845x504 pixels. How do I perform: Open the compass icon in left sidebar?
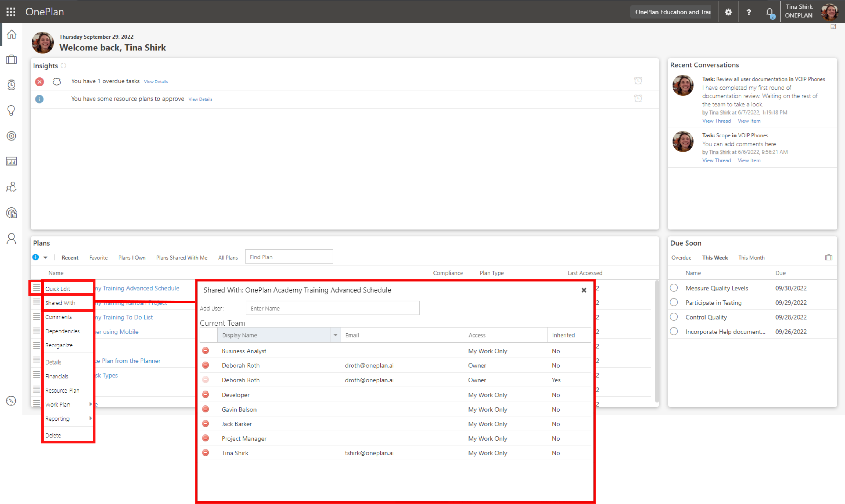point(12,401)
